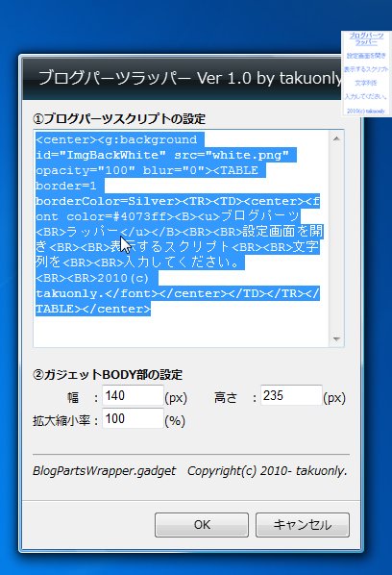
Task: Click 設定画面を開き text in the gadget
Action: click(x=366, y=56)
